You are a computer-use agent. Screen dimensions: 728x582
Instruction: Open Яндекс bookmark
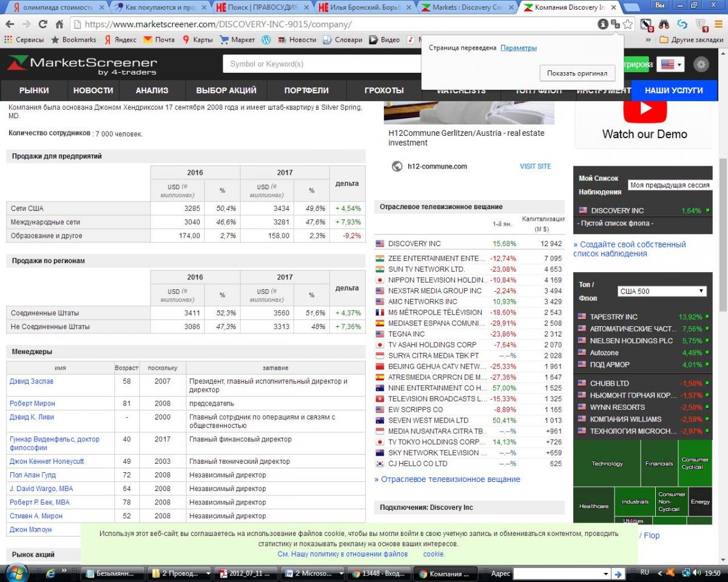pyautogui.click(x=120, y=40)
